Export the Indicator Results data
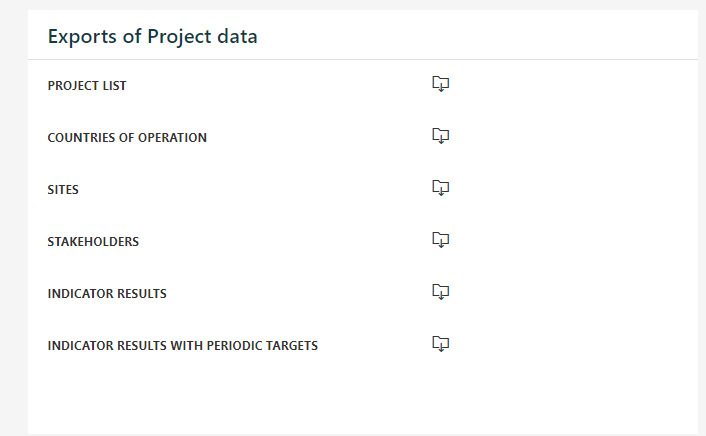Viewport: 706px width, 436px height. coord(441,292)
